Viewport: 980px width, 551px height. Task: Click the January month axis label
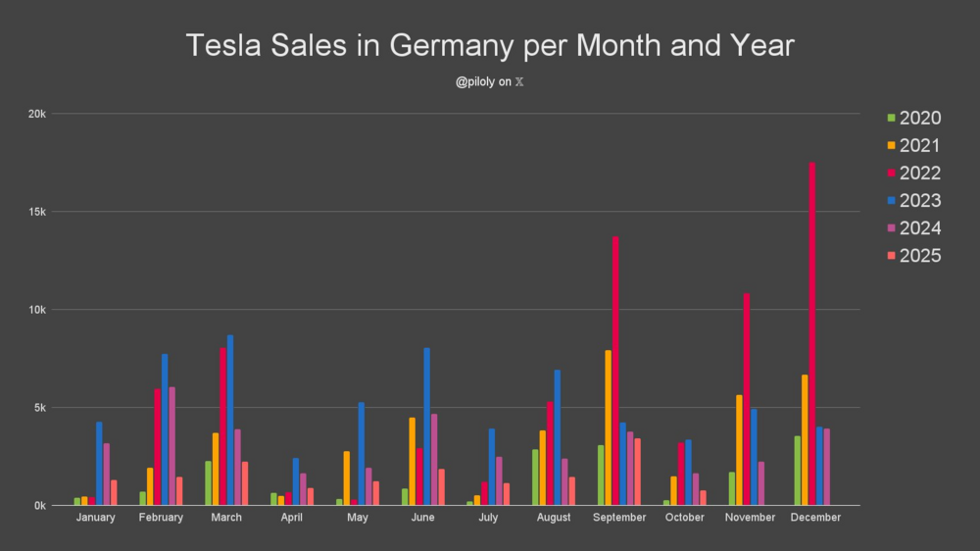tap(95, 518)
